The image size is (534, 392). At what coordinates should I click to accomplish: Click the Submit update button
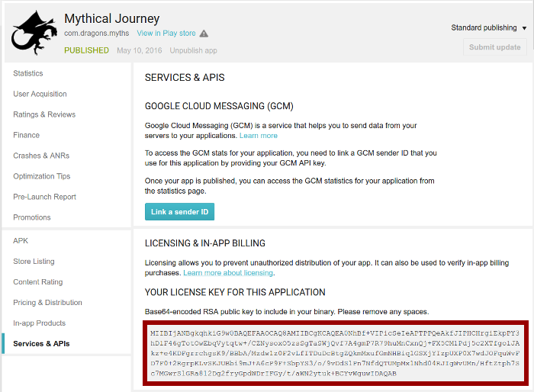[494, 47]
